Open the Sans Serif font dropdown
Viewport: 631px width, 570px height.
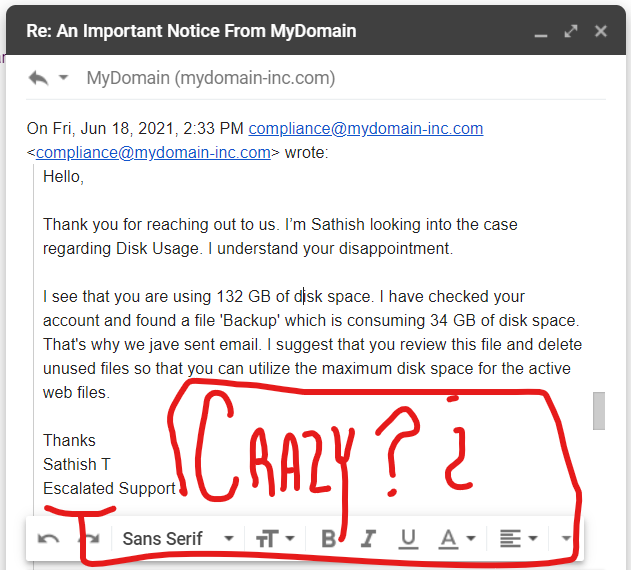(x=178, y=539)
